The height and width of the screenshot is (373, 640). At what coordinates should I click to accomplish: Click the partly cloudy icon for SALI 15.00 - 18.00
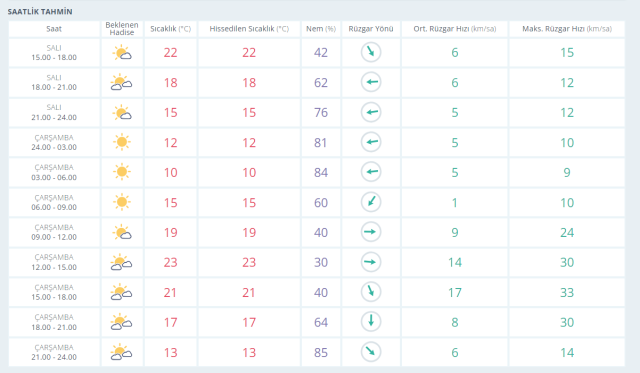[122, 53]
